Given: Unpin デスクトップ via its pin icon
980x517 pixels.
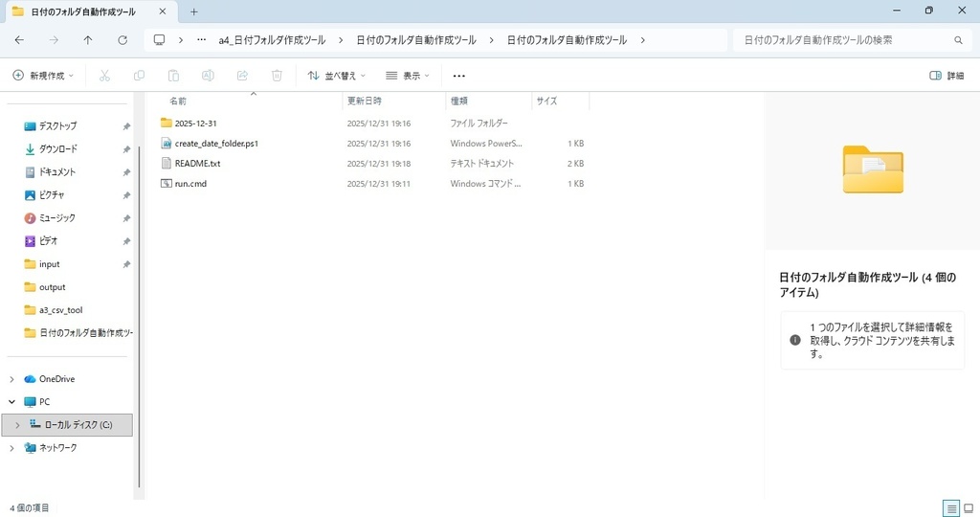Looking at the screenshot, I should [126, 126].
